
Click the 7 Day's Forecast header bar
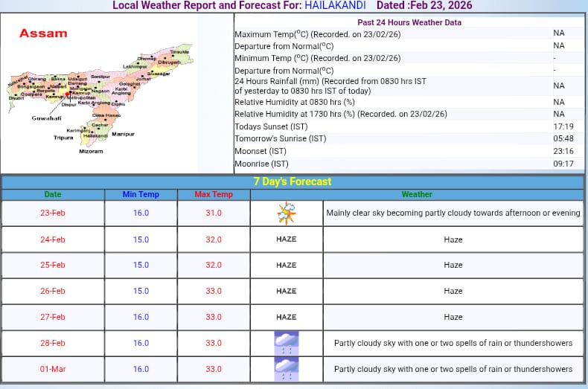coord(293,181)
